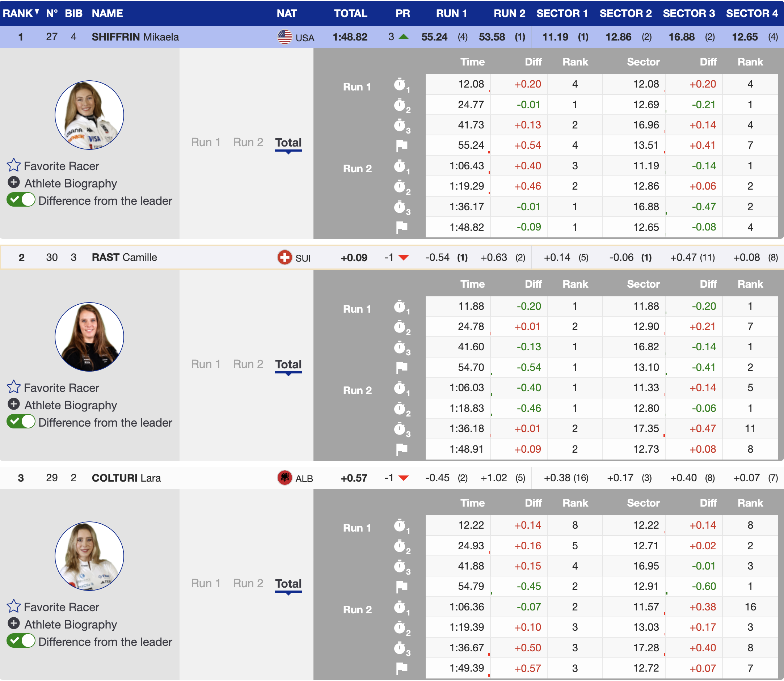This screenshot has height=681, width=784.
Task: Expand Shiffrin's Athlete Biography plus icon
Action: coord(14,183)
